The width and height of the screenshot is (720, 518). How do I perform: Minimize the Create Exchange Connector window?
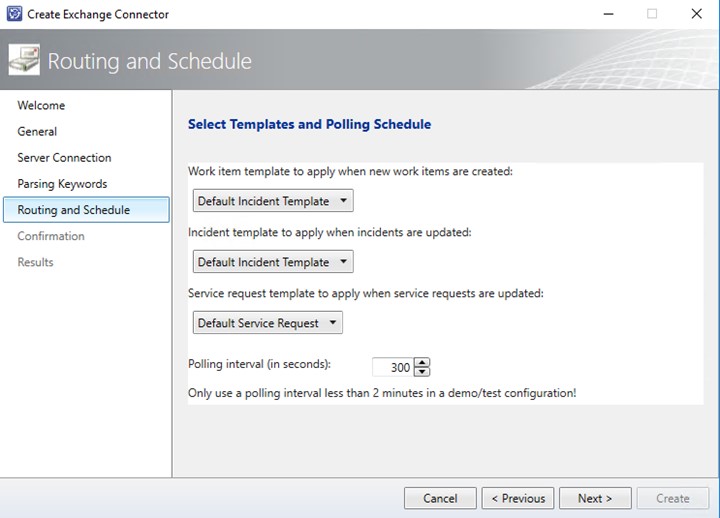pyautogui.click(x=608, y=14)
